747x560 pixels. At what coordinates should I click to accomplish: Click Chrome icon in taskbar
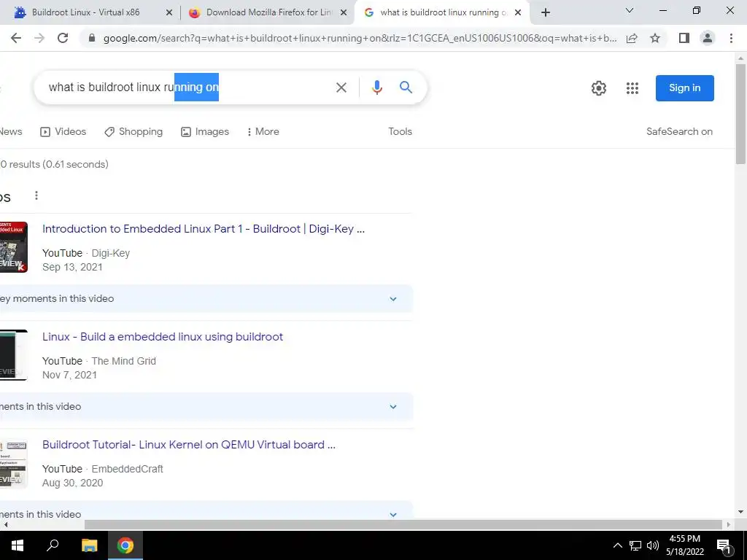125,545
